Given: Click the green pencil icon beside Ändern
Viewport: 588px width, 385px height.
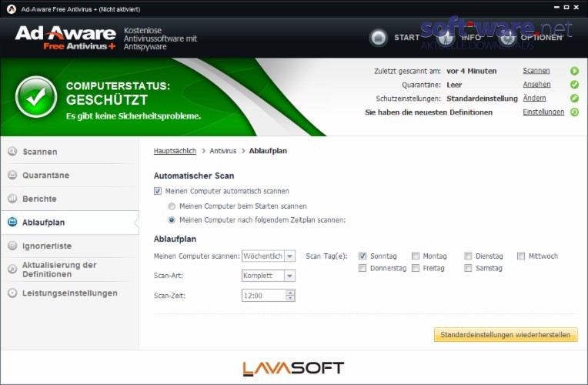Looking at the screenshot, I should coord(574,99).
